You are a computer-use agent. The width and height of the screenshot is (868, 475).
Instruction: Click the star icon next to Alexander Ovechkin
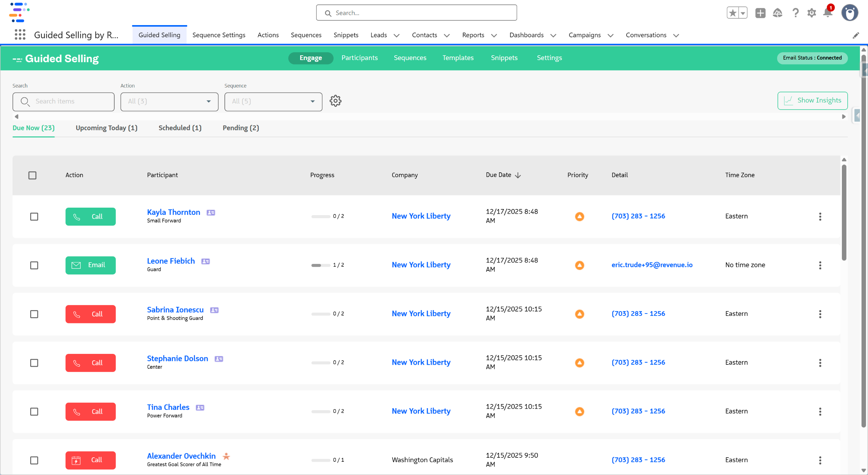coord(226,456)
